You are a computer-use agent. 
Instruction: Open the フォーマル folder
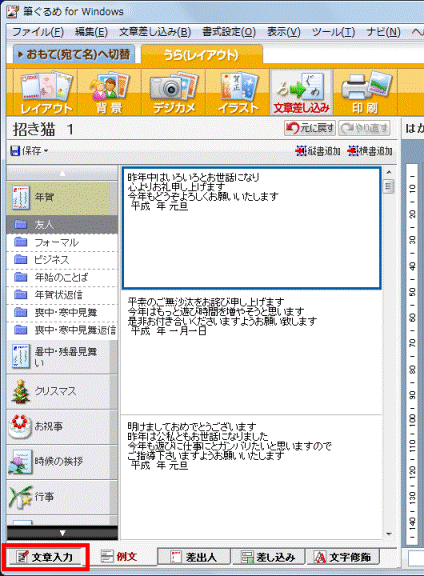(x=62, y=242)
